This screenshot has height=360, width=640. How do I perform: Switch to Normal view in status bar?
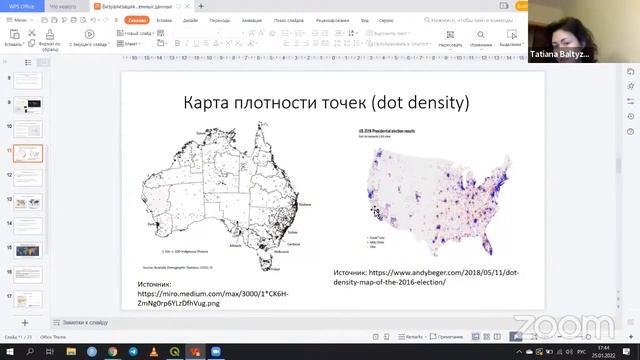pyautogui.click(x=476, y=337)
